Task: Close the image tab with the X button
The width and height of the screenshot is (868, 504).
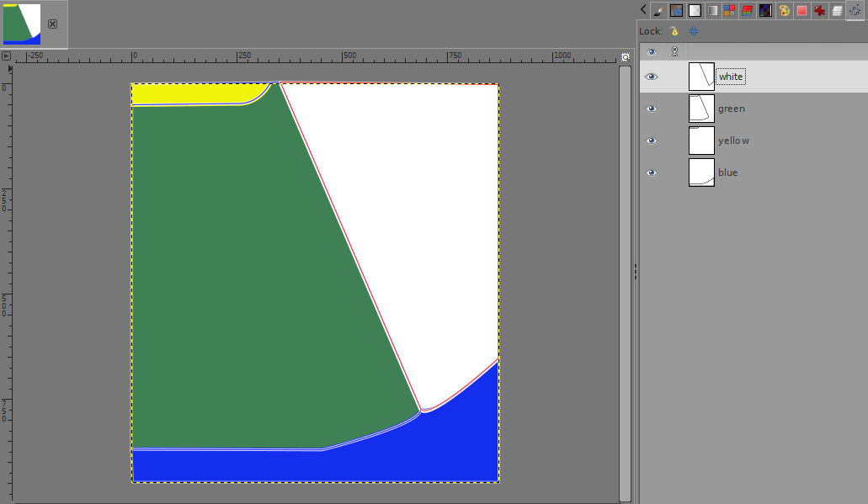Action: click(52, 24)
